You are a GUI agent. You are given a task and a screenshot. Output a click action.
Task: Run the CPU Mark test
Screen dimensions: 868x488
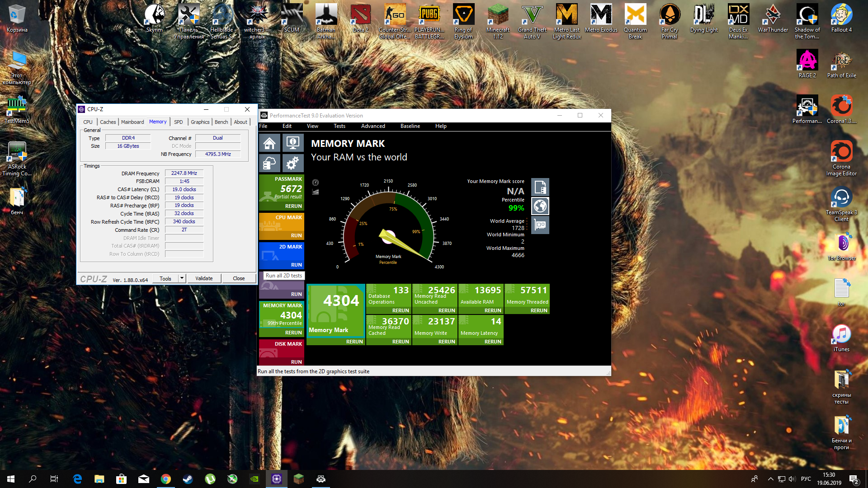296,235
